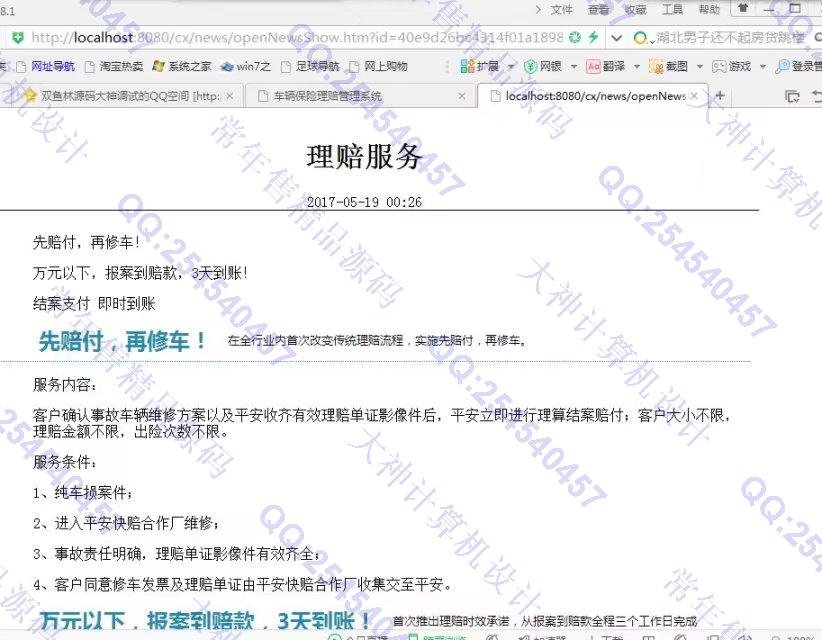The image size is (822, 640).
Task: Expand the chevron before the 文件 menu
Action: coord(538,9)
